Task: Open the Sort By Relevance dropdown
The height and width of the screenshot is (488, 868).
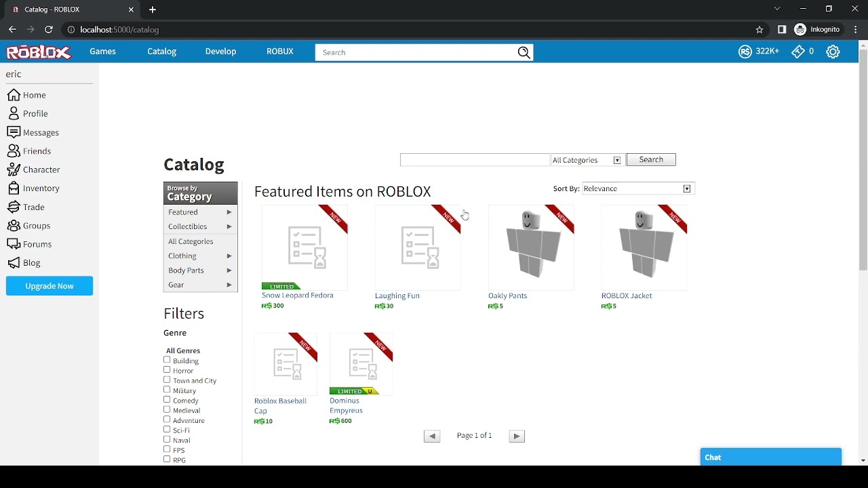Action: 638,188
